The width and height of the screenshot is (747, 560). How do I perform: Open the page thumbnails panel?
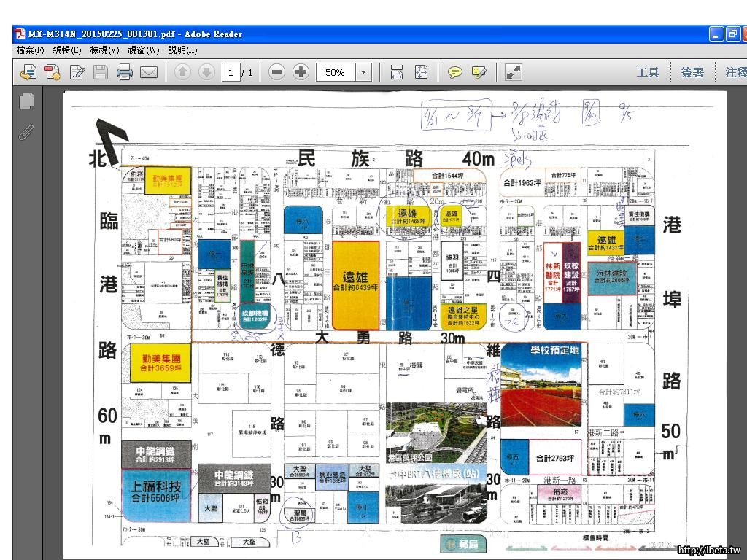pyautogui.click(x=27, y=101)
